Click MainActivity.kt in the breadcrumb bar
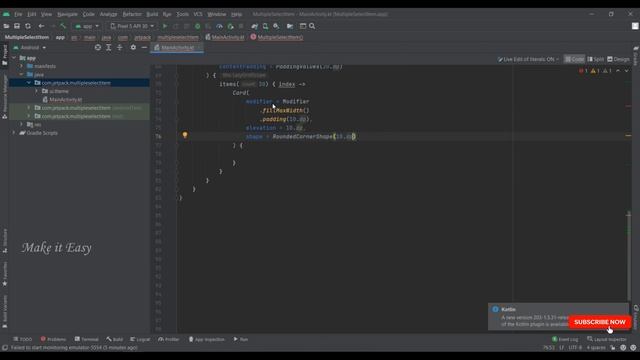 tap(225, 37)
